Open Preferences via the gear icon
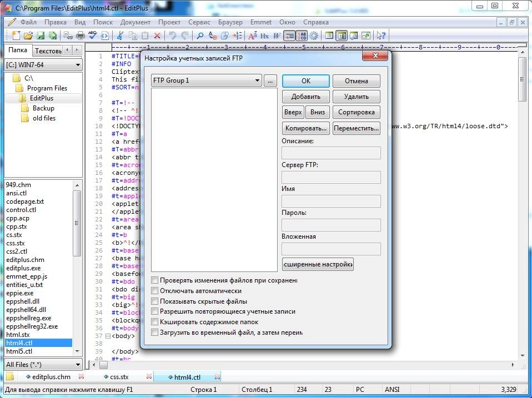Image resolution: width=532 pixels, height=398 pixels. (x=314, y=36)
